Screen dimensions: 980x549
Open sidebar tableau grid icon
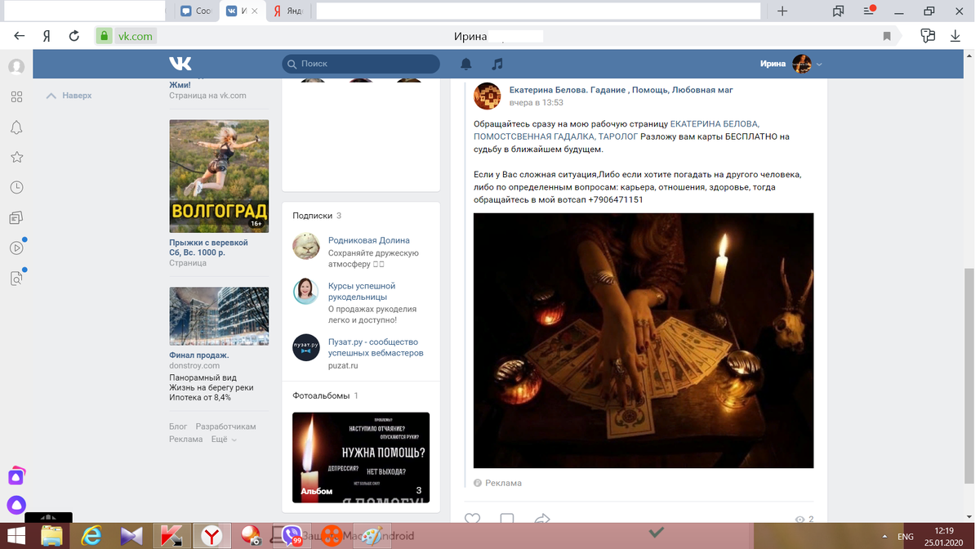pyautogui.click(x=16, y=96)
